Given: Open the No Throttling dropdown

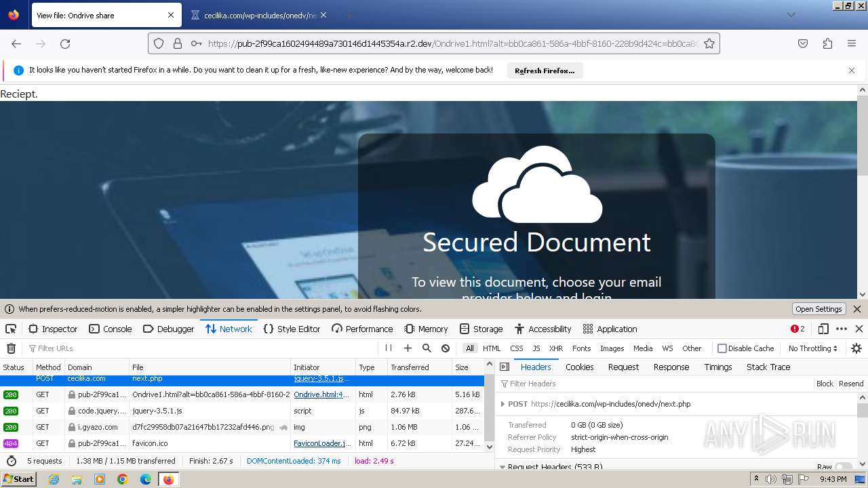Looking at the screenshot, I should coord(812,348).
